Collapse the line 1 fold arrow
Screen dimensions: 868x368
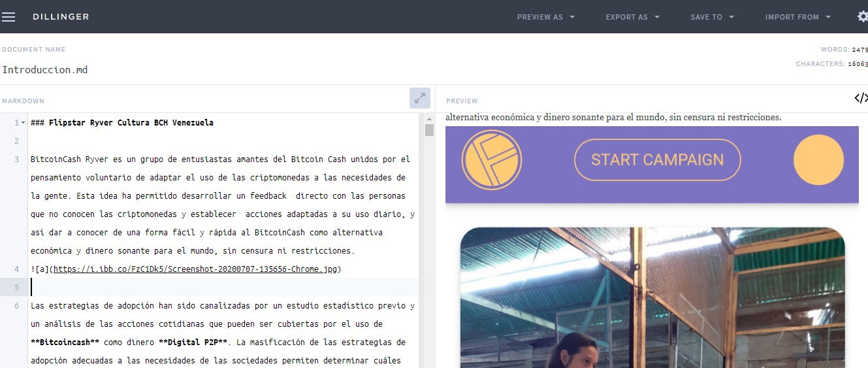(x=24, y=123)
